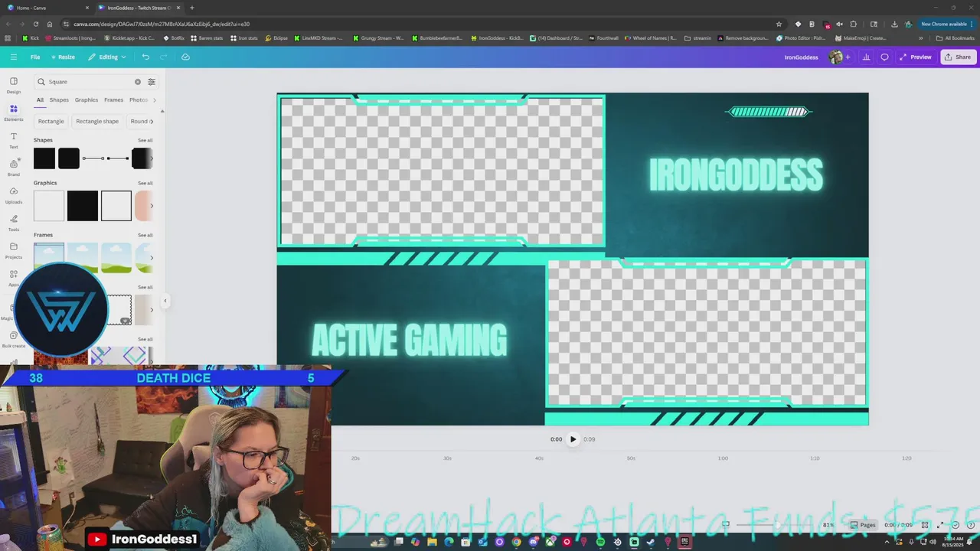Click the Resize button
The width and height of the screenshot is (980, 551).
point(63,57)
